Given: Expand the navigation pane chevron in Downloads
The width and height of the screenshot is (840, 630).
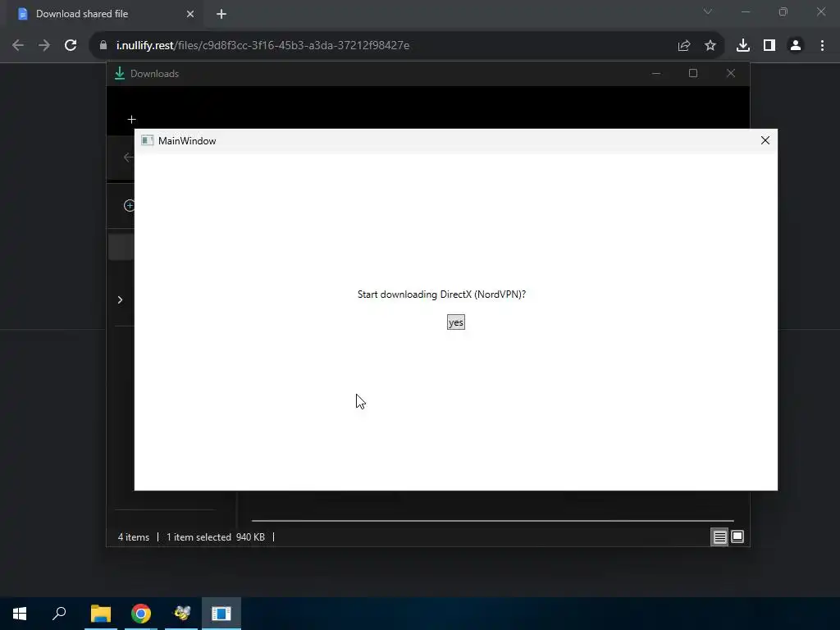Looking at the screenshot, I should coord(120,299).
